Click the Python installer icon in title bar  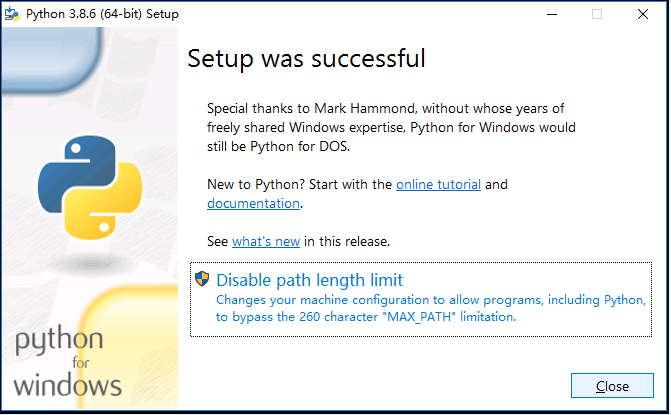[12, 14]
